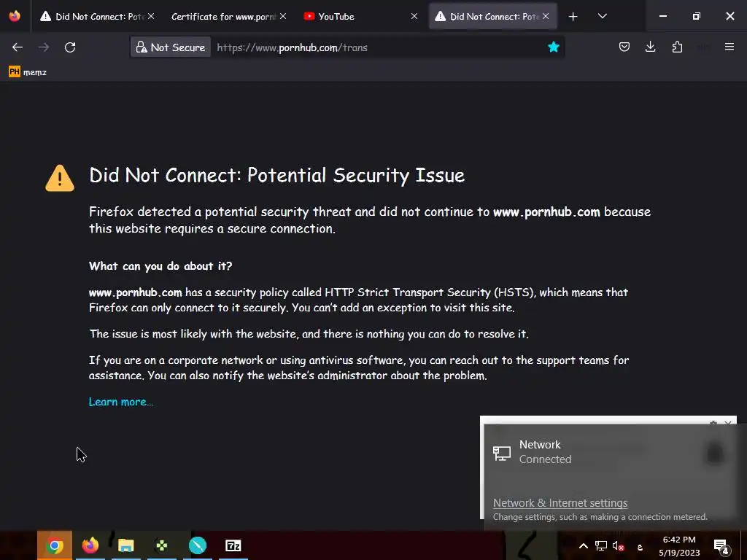This screenshot has width=747, height=560.
Task: Restore down the Firefox window
Action: click(696, 16)
